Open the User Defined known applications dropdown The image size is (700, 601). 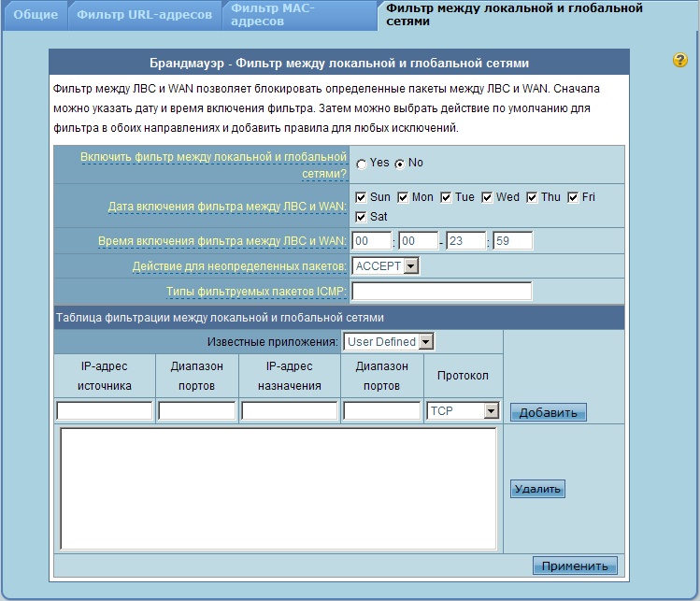[389, 342]
